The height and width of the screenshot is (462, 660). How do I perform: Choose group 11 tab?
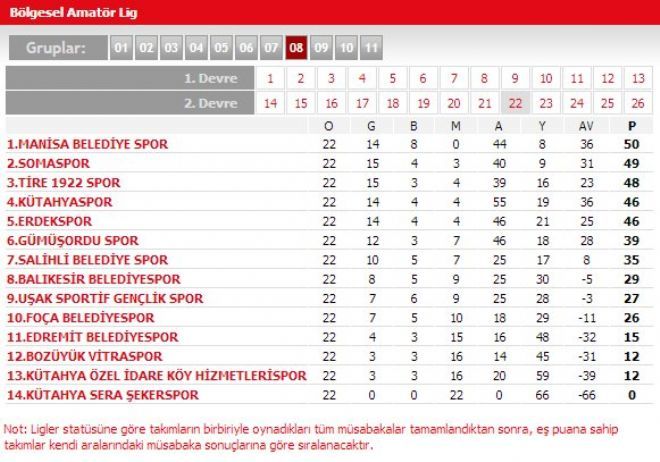coord(371,47)
